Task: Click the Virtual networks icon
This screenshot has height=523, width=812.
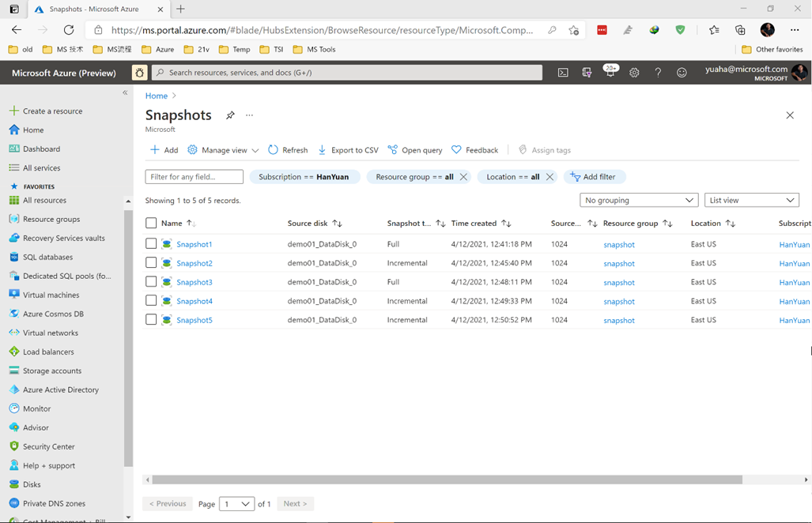Action: (x=14, y=333)
